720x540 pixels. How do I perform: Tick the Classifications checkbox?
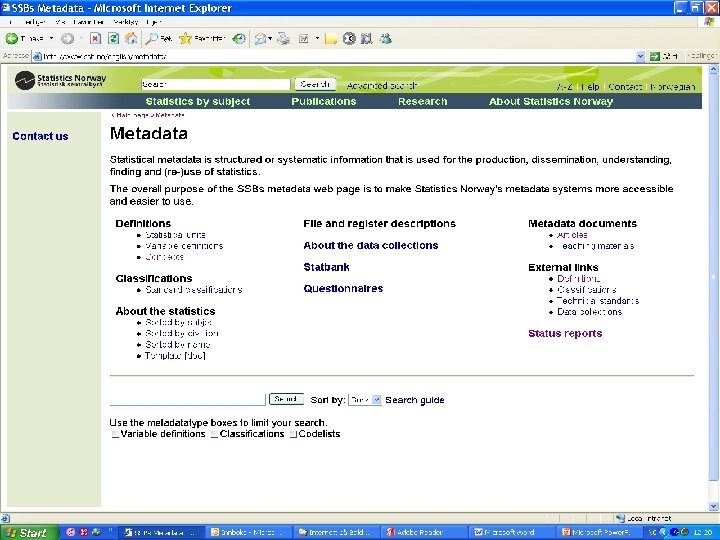pyautogui.click(x=214, y=434)
